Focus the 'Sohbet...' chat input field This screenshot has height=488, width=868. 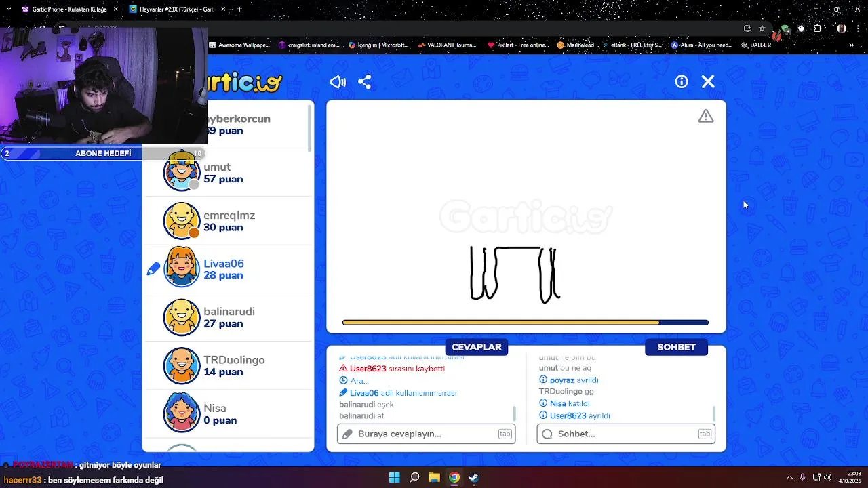[626, 434]
